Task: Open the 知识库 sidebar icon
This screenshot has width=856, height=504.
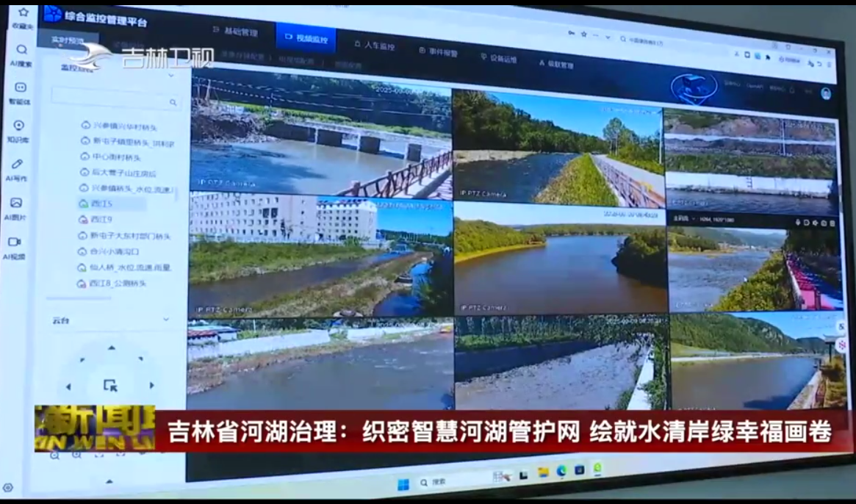Action: point(19,126)
